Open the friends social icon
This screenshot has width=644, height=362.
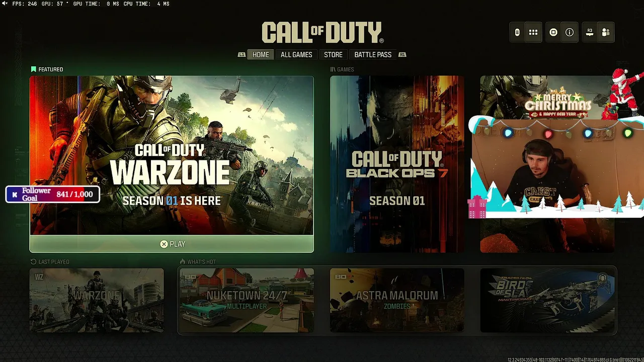[x=606, y=32]
